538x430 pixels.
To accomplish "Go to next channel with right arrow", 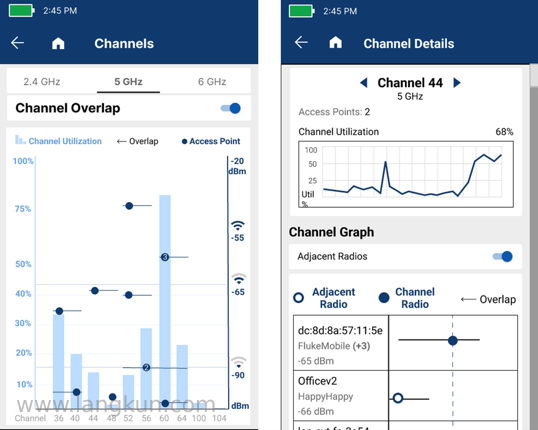I will click(457, 83).
